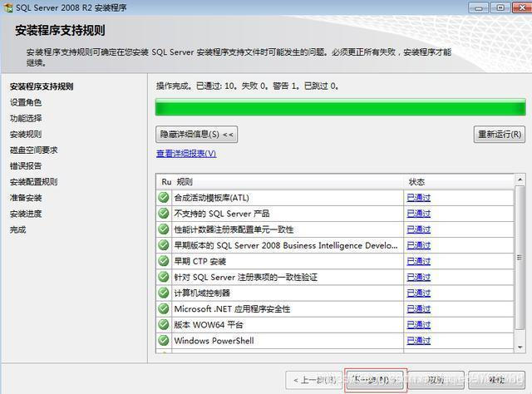The width and height of the screenshot is (532, 394).
Task: Click the SQL Server setup icon in the title bar
Action: point(7,7)
